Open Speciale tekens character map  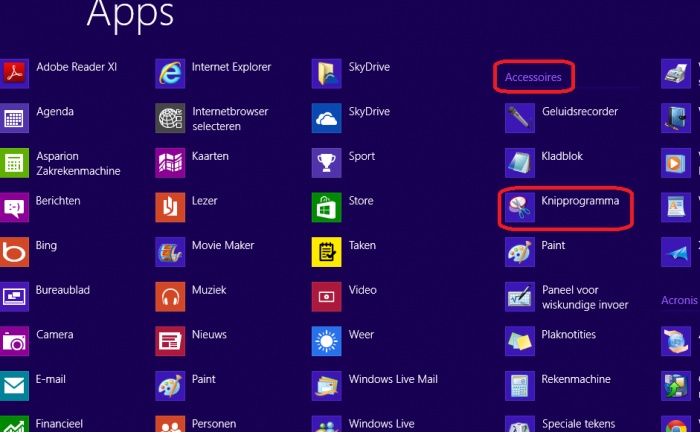pos(560,424)
